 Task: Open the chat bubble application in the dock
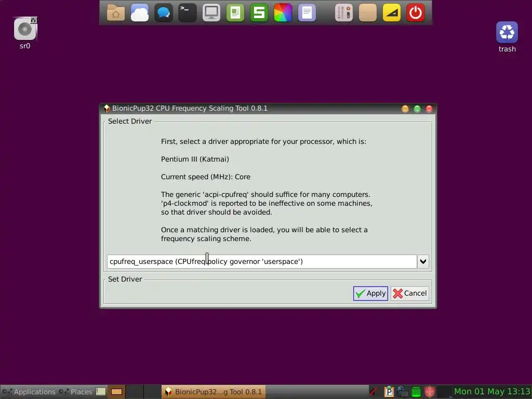[164, 13]
